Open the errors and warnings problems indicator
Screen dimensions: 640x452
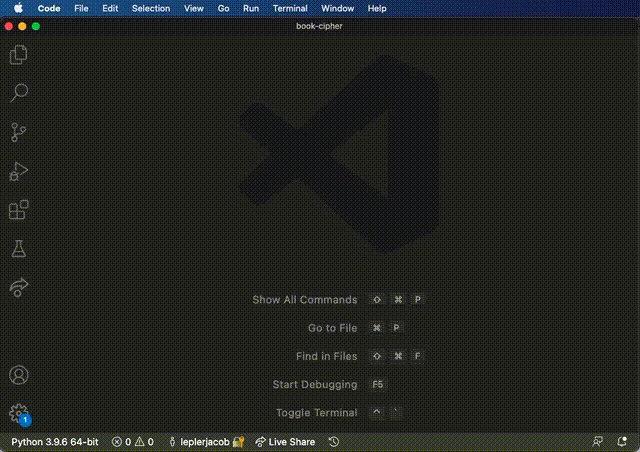pyautogui.click(x=133, y=442)
